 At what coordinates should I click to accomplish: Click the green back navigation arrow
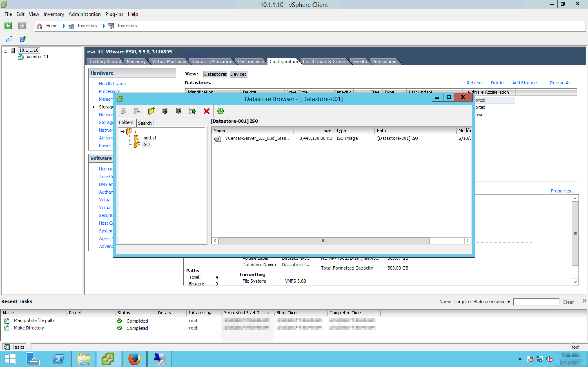(x=8, y=26)
